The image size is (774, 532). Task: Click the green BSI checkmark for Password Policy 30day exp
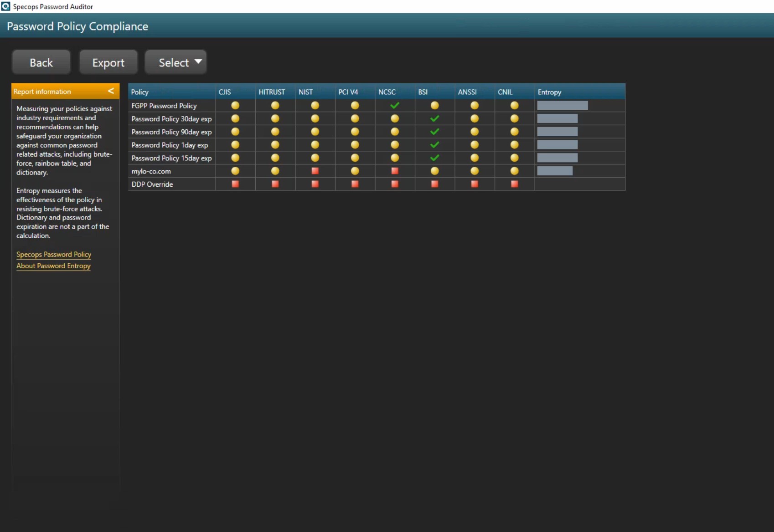(x=435, y=118)
